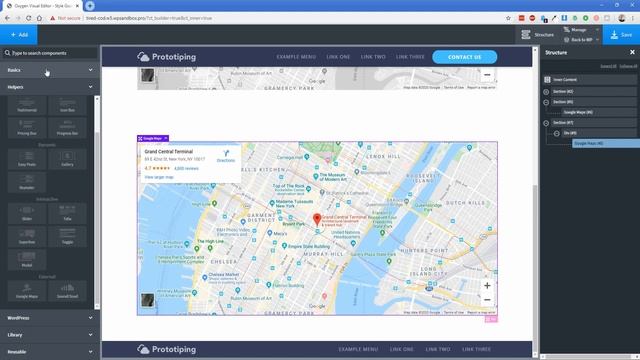This screenshot has height=360, width=640.
Task: Click the Inner Content grid icon
Action: 547,80
